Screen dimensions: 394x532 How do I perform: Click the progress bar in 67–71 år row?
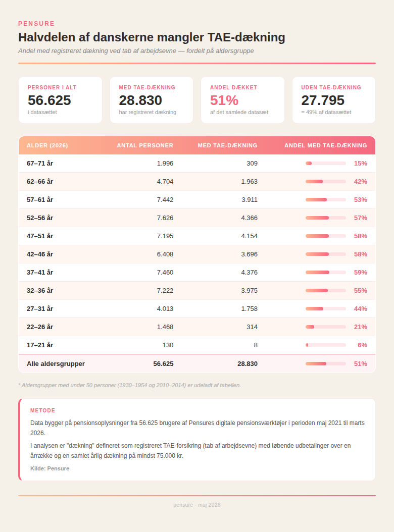point(326,164)
